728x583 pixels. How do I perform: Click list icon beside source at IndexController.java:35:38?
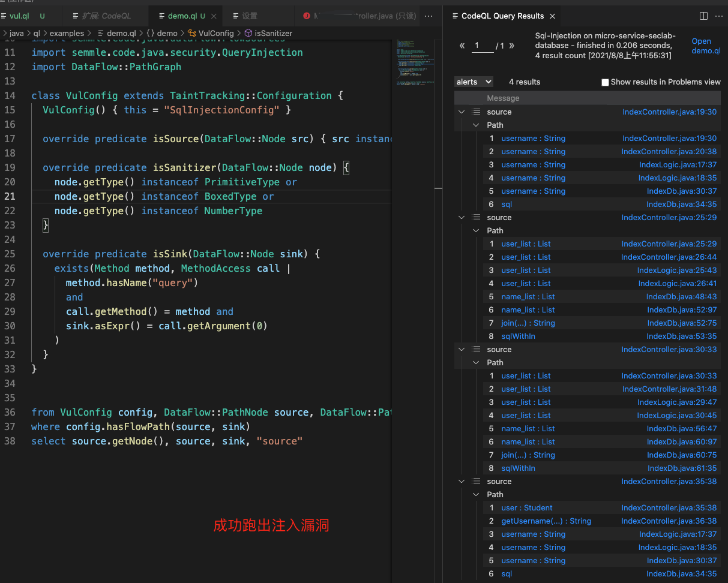[x=476, y=482]
